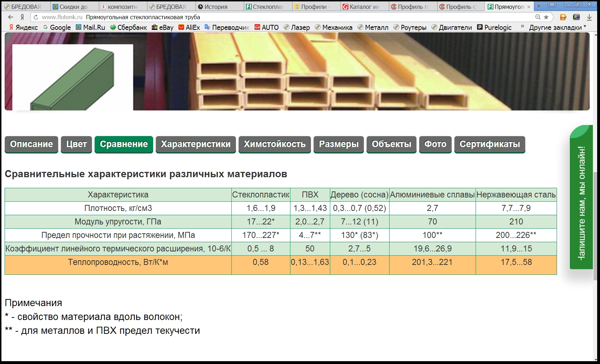The height and width of the screenshot is (364, 600).
Task: Open the Google bookmark
Action: coord(57,27)
